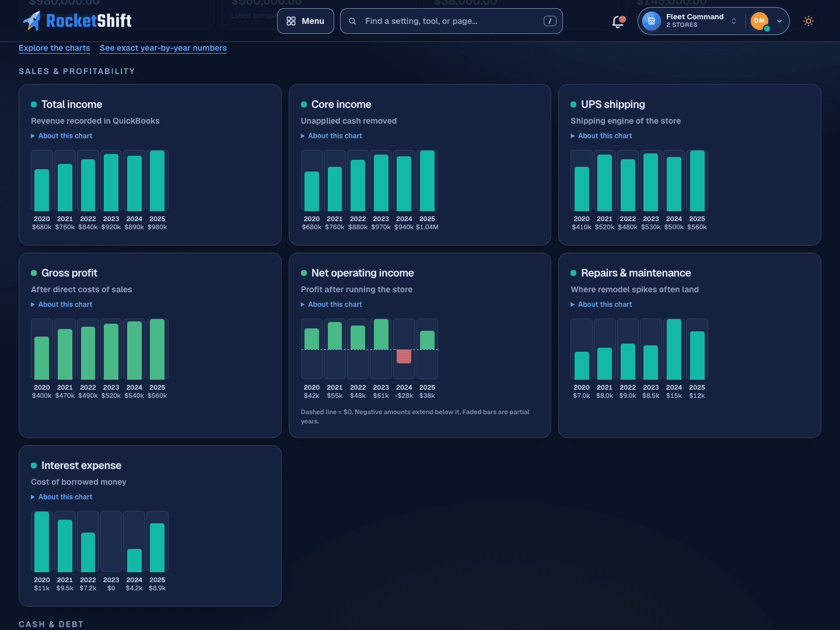Select the 2021 bar in UPS shipping chart

605,183
